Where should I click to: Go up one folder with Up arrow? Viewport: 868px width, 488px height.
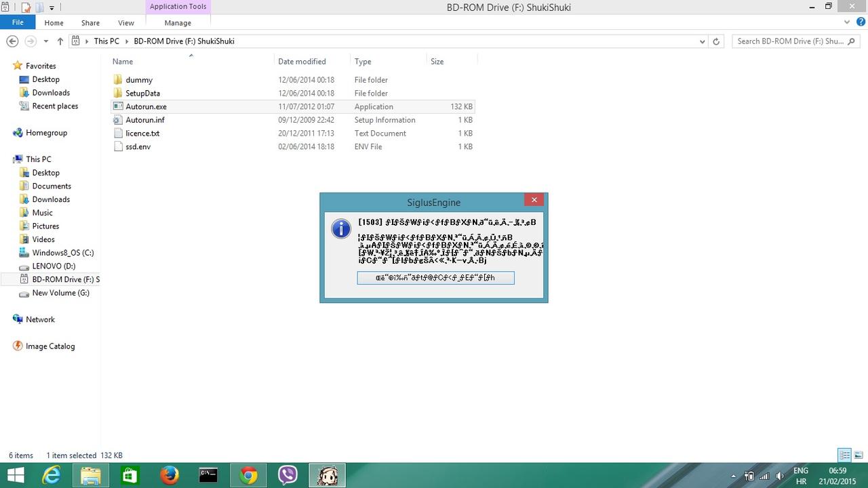(x=60, y=41)
